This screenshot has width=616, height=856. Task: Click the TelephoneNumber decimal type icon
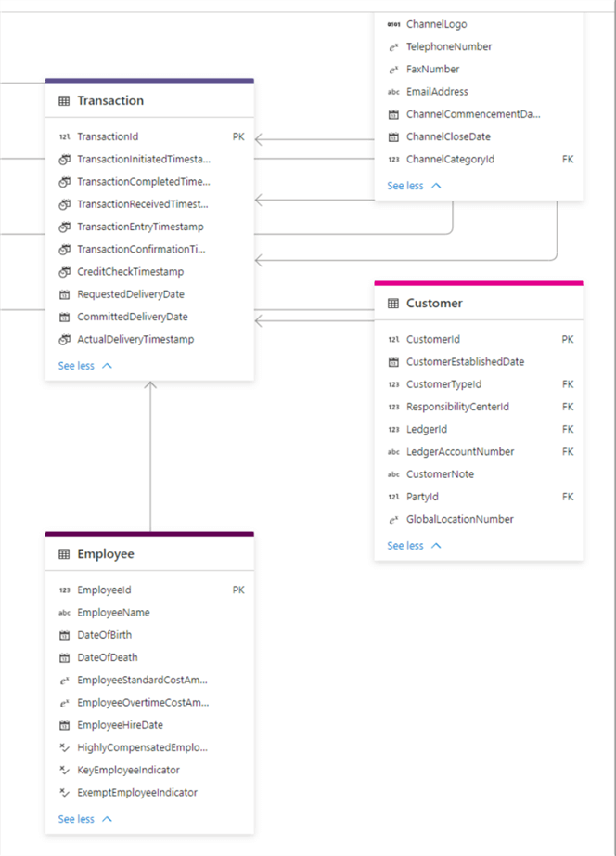pyautogui.click(x=393, y=47)
